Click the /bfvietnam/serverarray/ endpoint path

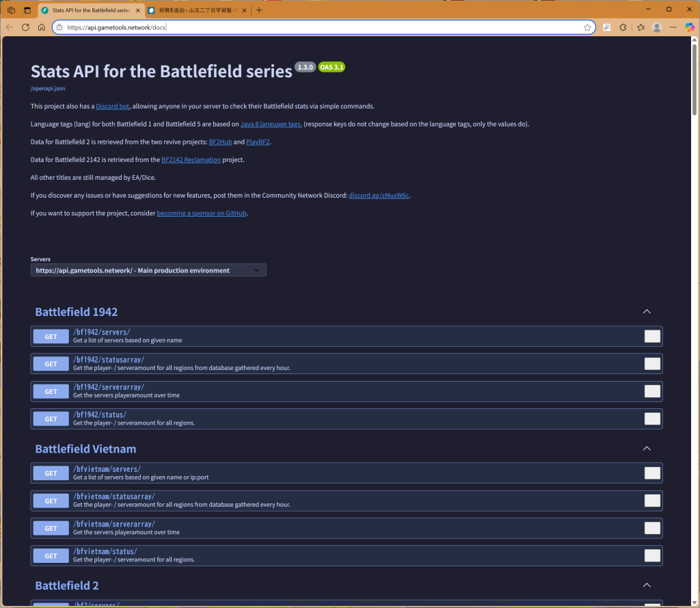tap(114, 524)
